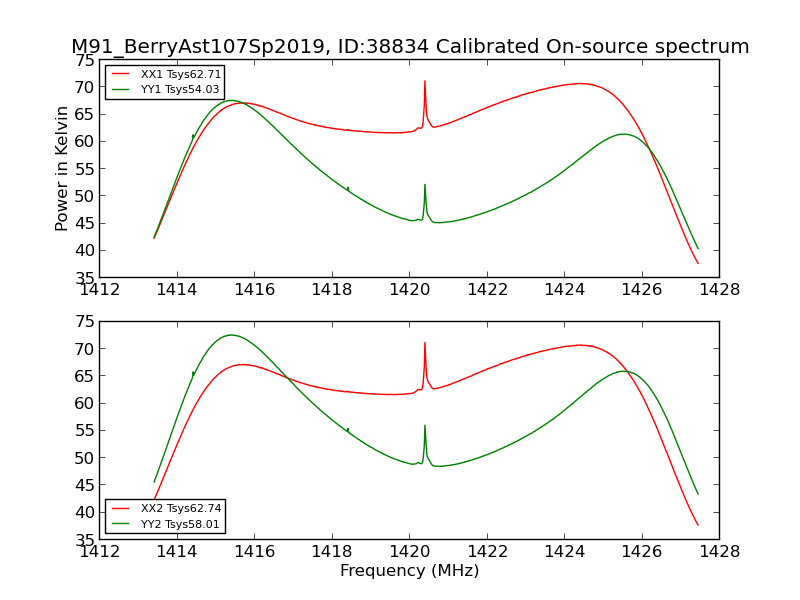
Task: Click the red XX2 spike peak in bottom plot
Action: 424,343
